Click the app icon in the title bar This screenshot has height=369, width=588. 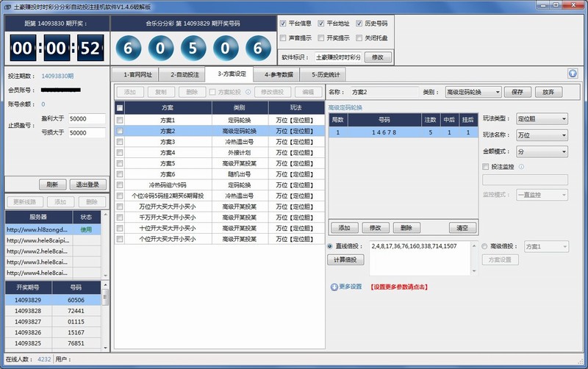tap(7, 6)
